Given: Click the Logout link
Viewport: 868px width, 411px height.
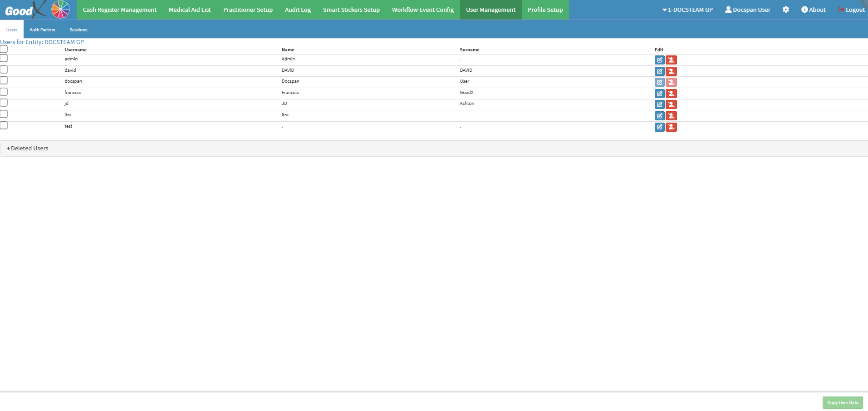Looking at the screenshot, I should pos(851,10).
